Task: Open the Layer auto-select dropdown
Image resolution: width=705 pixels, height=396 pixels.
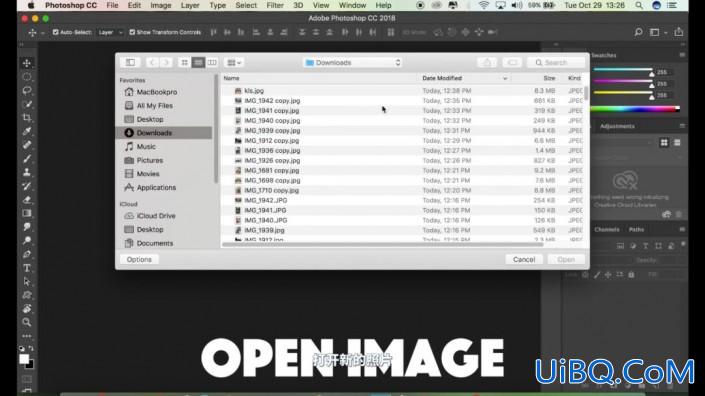Action: click(110, 32)
